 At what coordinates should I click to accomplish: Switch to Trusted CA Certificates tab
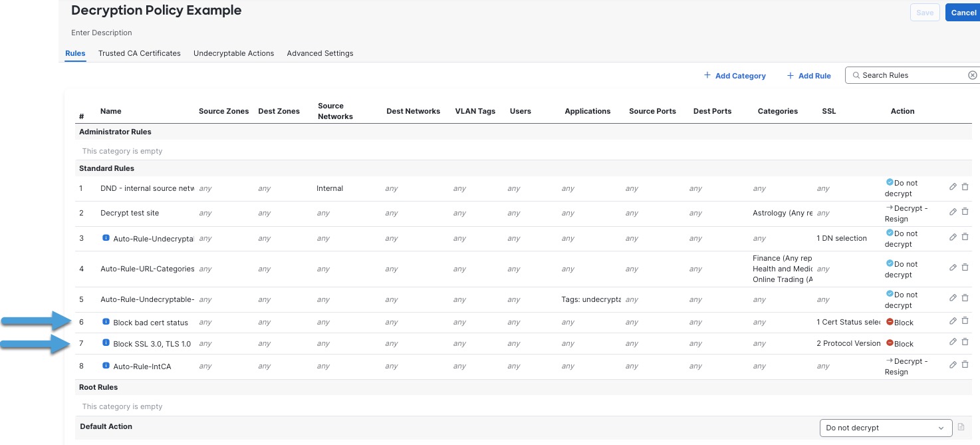click(140, 53)
